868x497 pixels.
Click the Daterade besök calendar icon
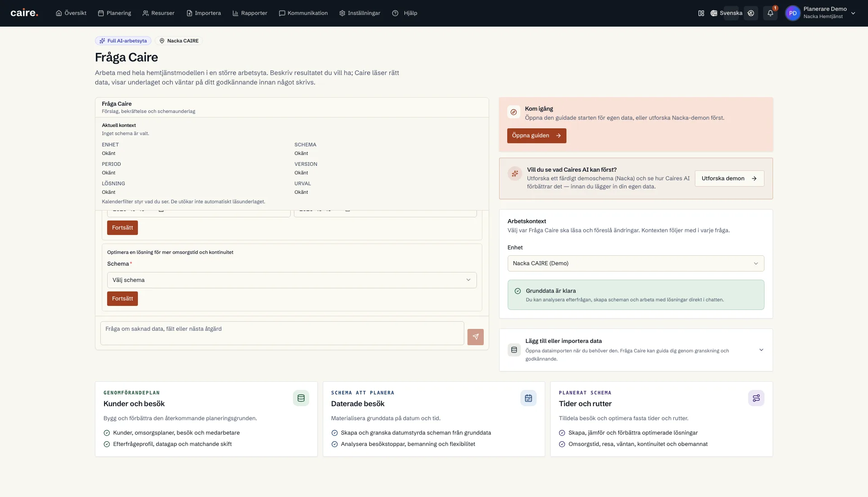[x=528, y=398]
